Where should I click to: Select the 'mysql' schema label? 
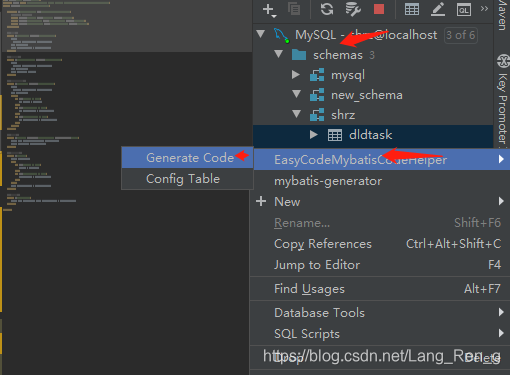coord(348,75)
